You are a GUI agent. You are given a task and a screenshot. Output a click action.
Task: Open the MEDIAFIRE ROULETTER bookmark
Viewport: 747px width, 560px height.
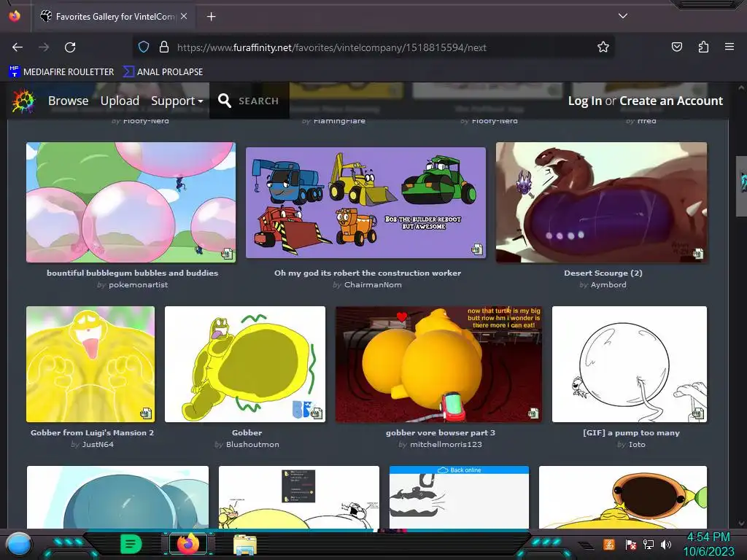[x=61, y=72]
